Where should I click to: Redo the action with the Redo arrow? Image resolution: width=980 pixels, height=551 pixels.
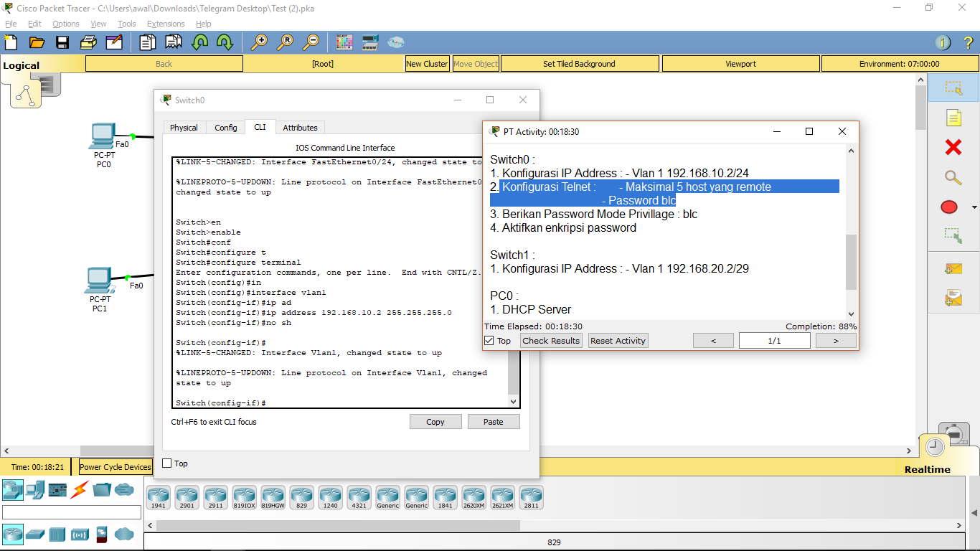(225, 42)
